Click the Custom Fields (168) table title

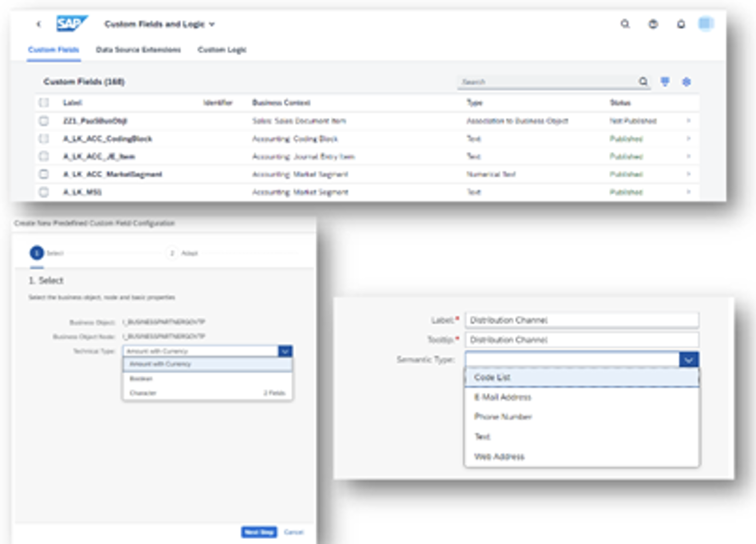tap(84, 81)
